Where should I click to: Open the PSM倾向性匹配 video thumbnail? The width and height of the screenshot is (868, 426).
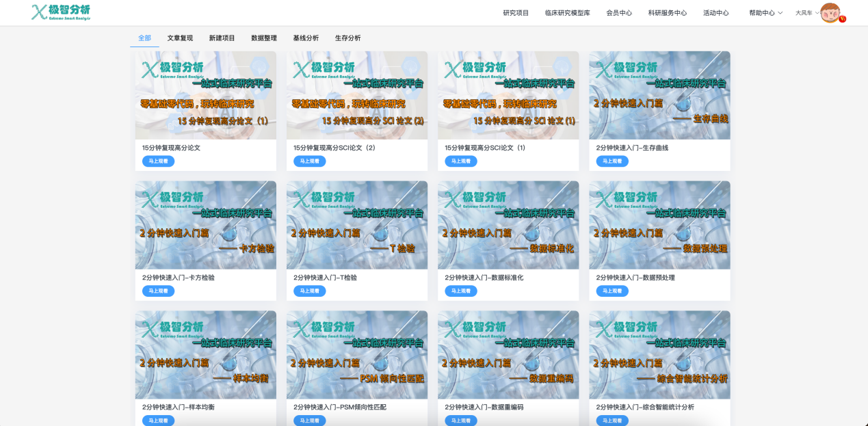tap(357, 355)
